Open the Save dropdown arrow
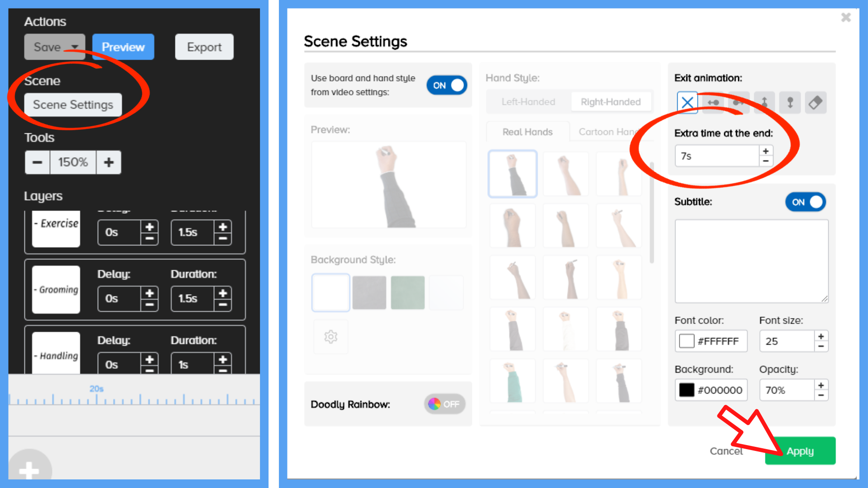This screenshot has width=868, height=488. pyautogui.click(x=75, y=47)
